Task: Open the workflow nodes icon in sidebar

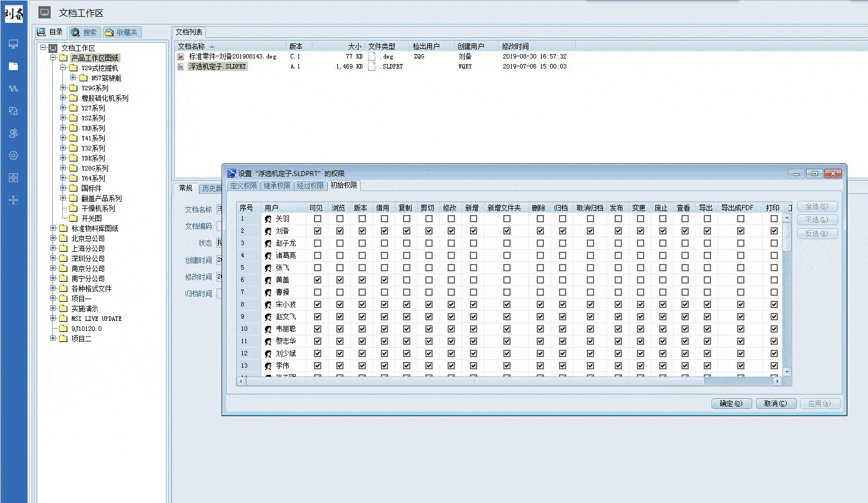Action: click(13, 89)
